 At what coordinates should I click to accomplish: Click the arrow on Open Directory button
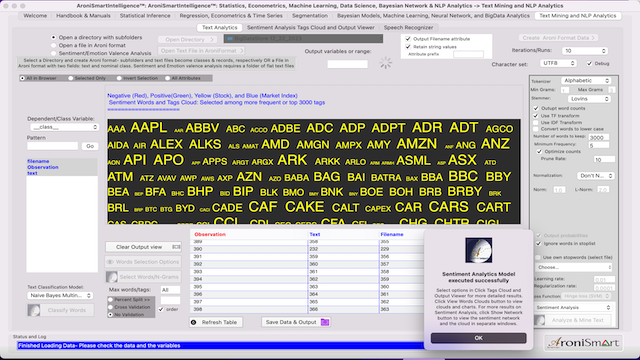(x=212, y=40)
